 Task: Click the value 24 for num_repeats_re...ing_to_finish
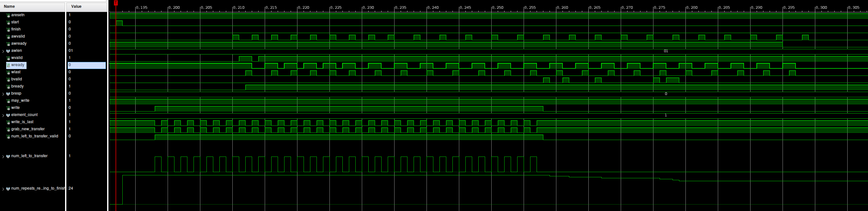tap(71, 188)
